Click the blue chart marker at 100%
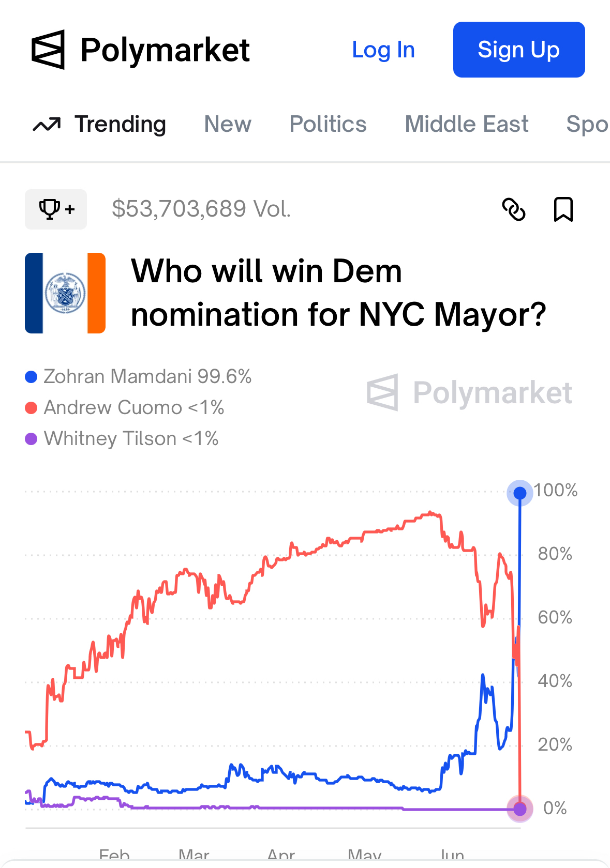This screenshot has height=868, width=610. (520, 493)
